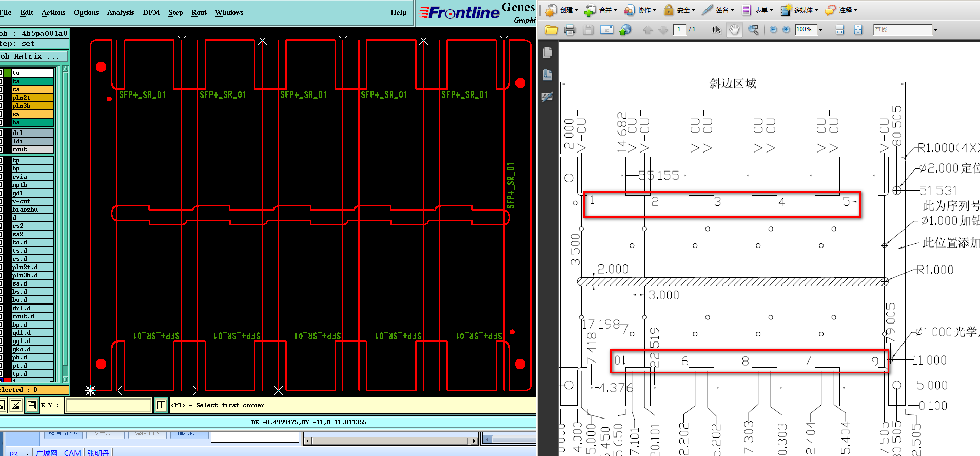Image resolution: width=980 pixels, height=456 pixels.
Task: Go to previous page with up arrow
Action: point(648,30)
